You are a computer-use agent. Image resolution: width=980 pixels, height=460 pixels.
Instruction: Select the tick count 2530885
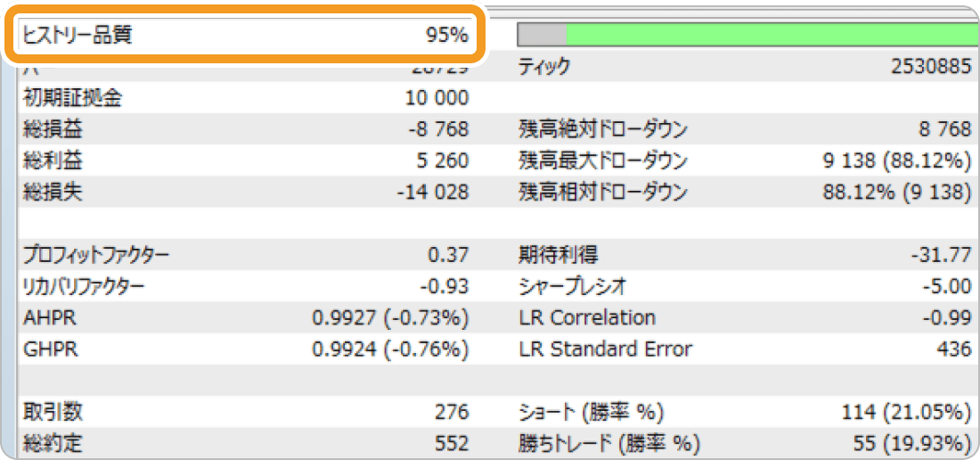point(931,67)
